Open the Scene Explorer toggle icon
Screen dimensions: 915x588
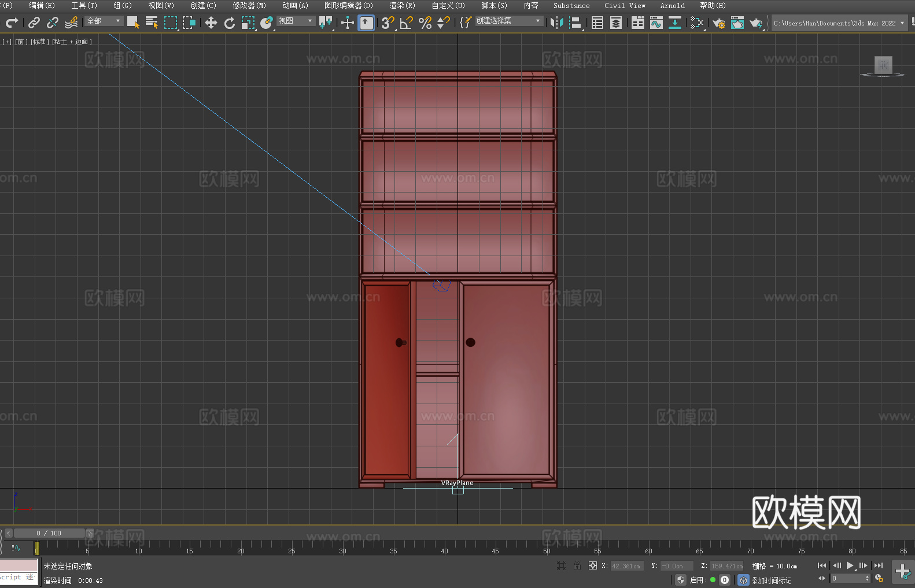(597, 23)
